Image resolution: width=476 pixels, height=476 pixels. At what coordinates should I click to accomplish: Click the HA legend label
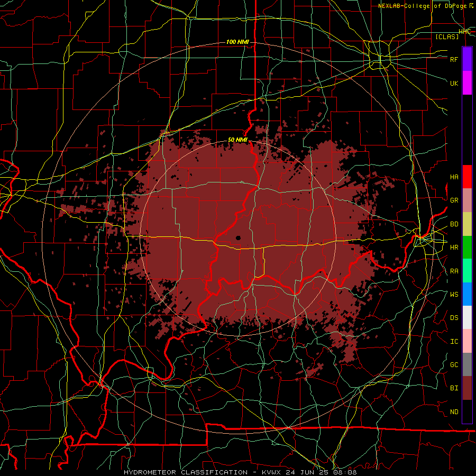454,177
